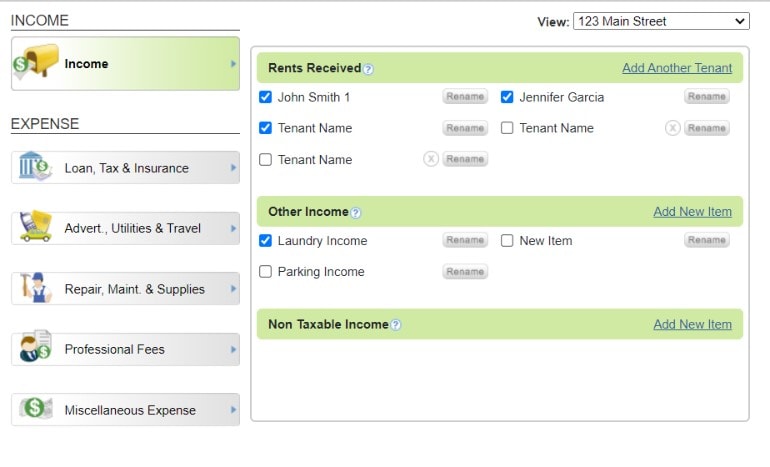Enable the Parking Income checkbox
This screenshot has height=467, width=770.
pos(265,272)
